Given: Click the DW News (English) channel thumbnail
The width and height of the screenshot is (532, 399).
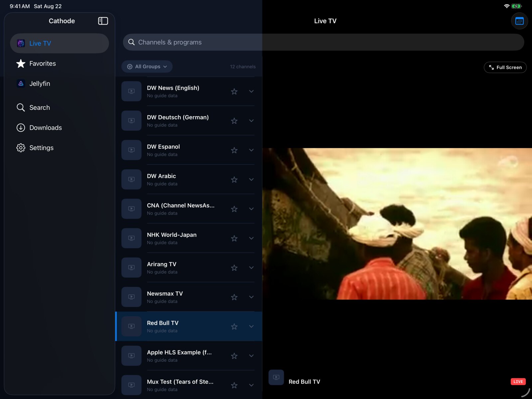Looking at the screenshot, I should (x=131, y=91).
